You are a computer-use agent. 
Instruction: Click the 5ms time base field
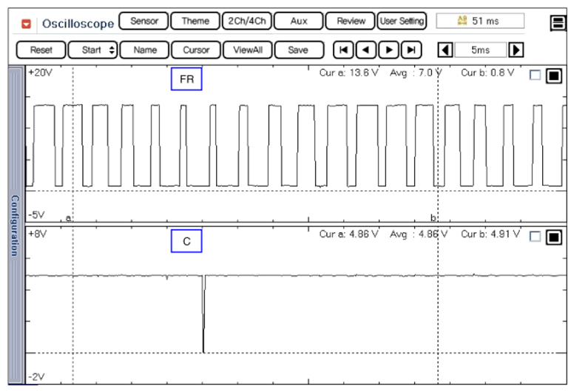pyautogui.click(x=481, y=50)
